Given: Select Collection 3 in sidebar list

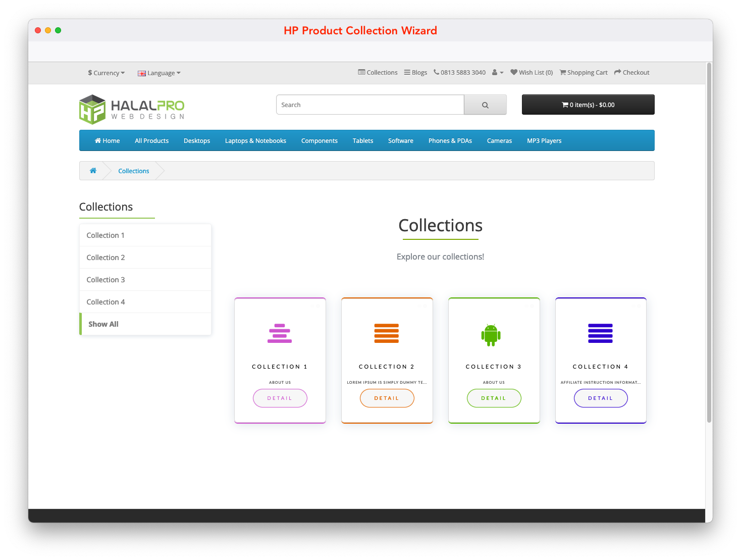Looking at the screenshot, I should point(105,280).
